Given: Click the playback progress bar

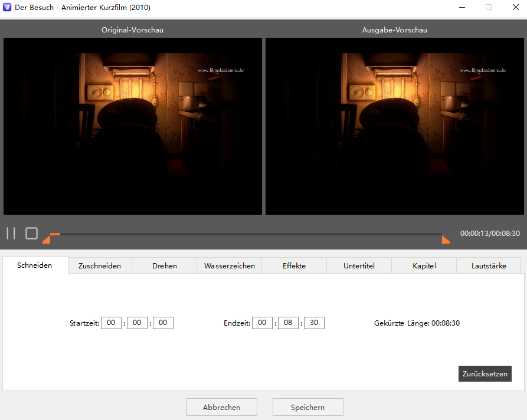Looking at the screenshot, I should [x=248, y=234].
